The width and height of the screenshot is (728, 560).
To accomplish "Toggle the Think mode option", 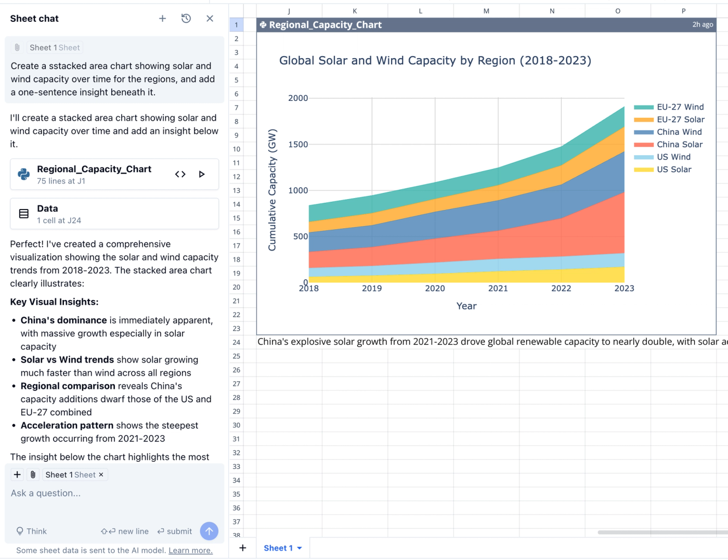I will coord(31,531).
